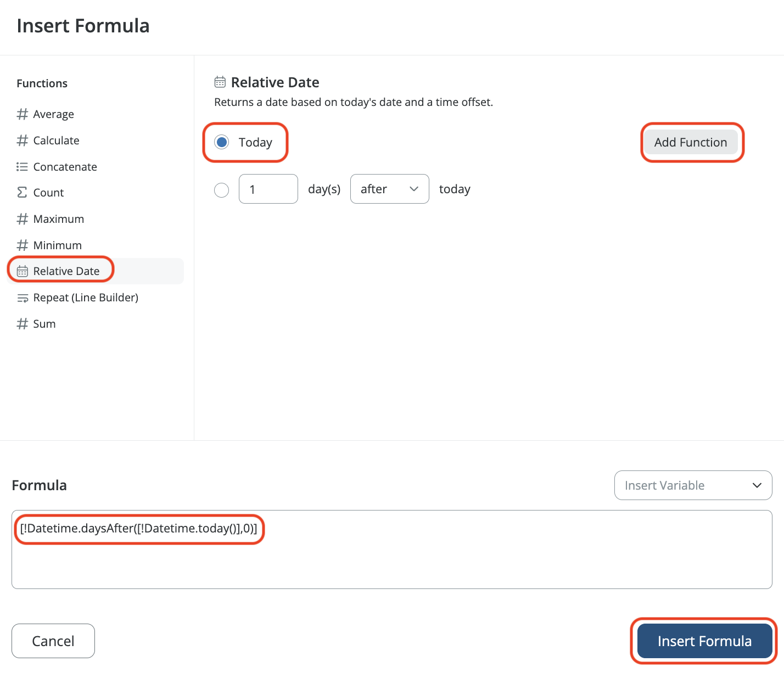Select the Today radio button
Screen dimensions: 784x673
click(222, 142)
